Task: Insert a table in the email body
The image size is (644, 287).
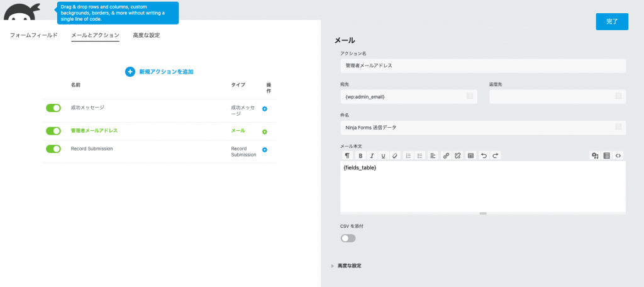Action: point(470,155)
